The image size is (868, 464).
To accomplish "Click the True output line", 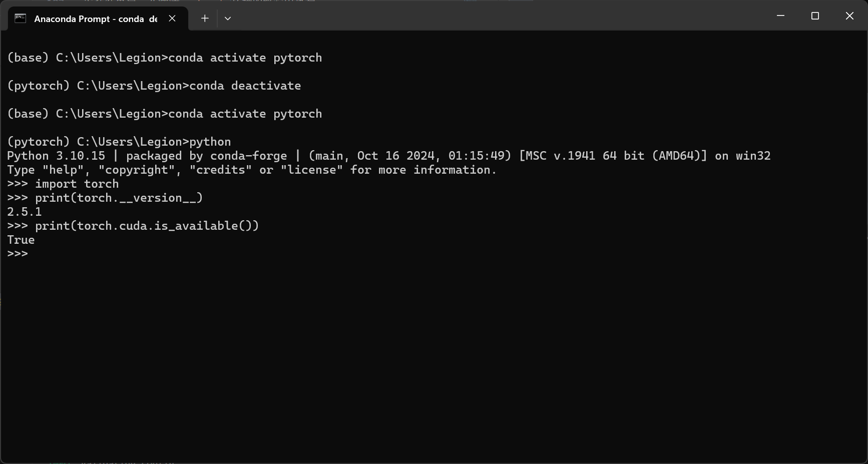I will (21, 240).
